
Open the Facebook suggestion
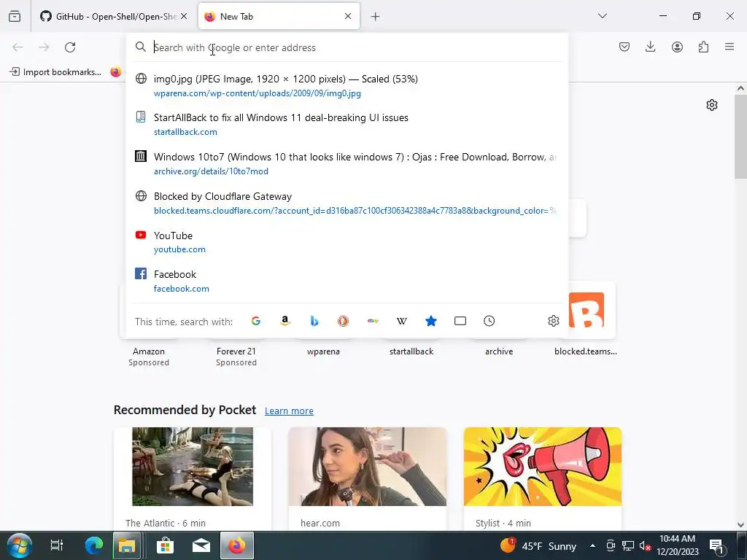click(347, 281)
